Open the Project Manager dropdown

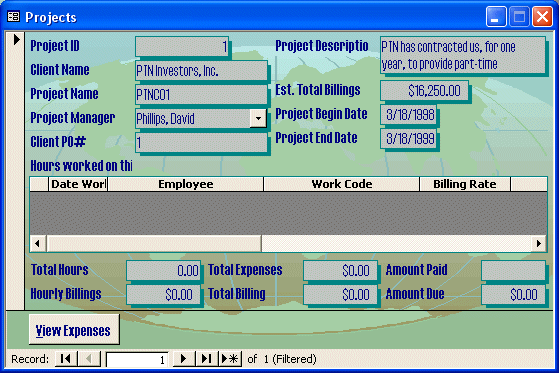pos(258,118)
